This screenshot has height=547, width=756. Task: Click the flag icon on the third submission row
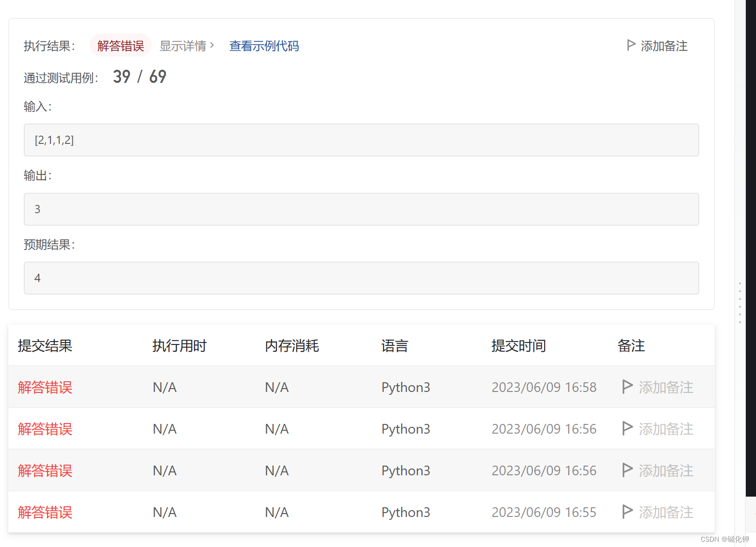tap(627, 470)
